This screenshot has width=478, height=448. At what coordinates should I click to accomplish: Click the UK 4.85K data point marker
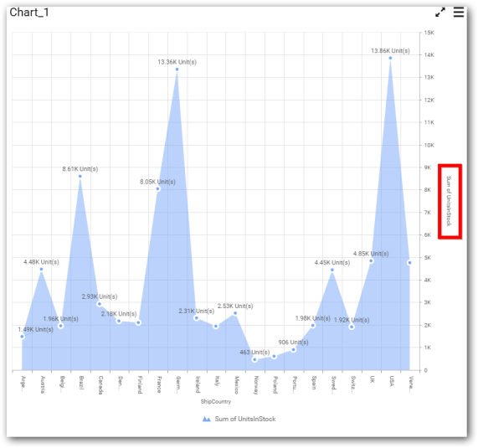point(371,260)
